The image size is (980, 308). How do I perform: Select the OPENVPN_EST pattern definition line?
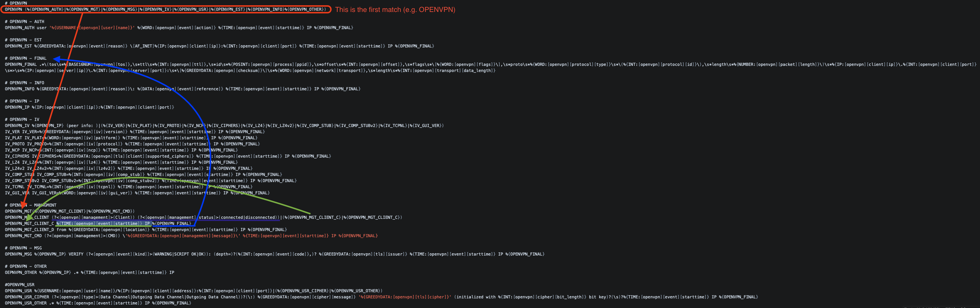[x=219, y=46]
